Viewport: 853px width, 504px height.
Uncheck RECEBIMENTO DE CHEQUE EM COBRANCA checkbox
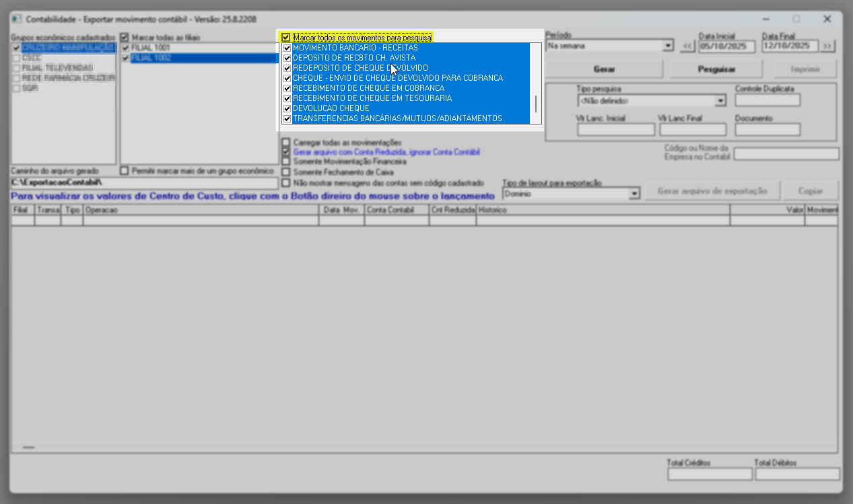pyautogui.click(x=287, y=88)
